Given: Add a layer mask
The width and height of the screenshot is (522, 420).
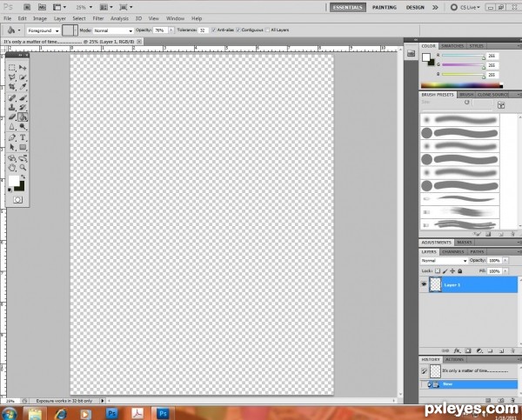Looking at the screenshot, I should 468,350.
